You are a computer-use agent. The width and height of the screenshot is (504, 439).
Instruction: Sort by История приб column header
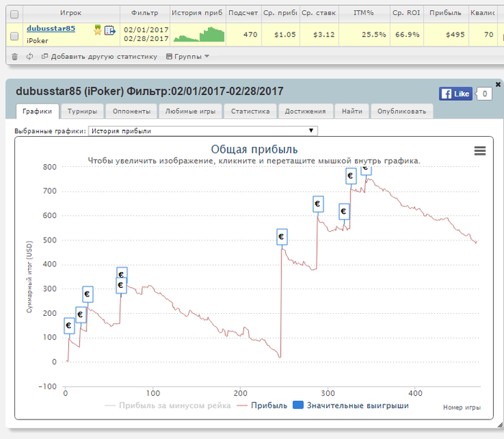tap(197, 13)
